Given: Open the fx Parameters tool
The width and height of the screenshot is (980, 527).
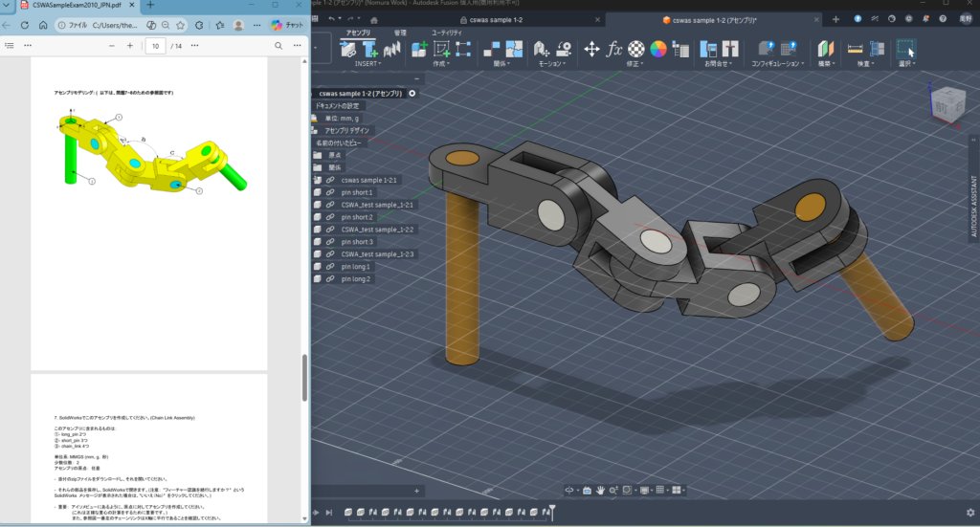Looking at the screenshot, I should tap(614, 49).
